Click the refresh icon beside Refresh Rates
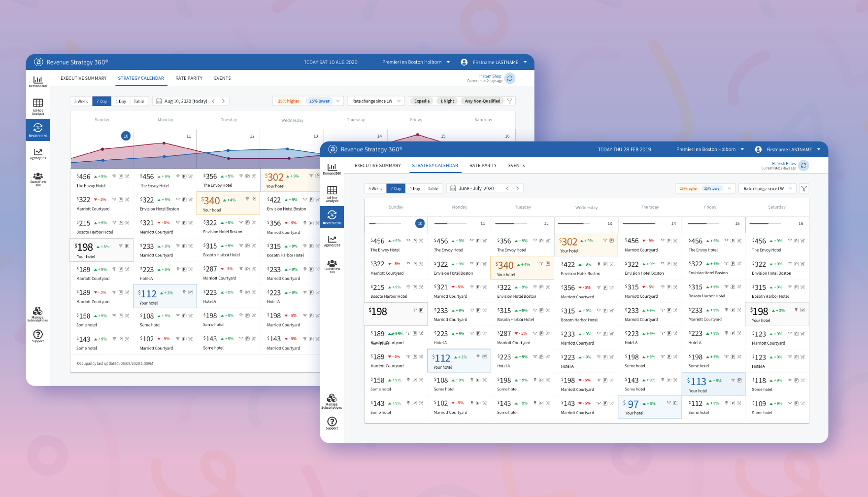The height and width of the screenshot is (497, 868). [803, 165]
